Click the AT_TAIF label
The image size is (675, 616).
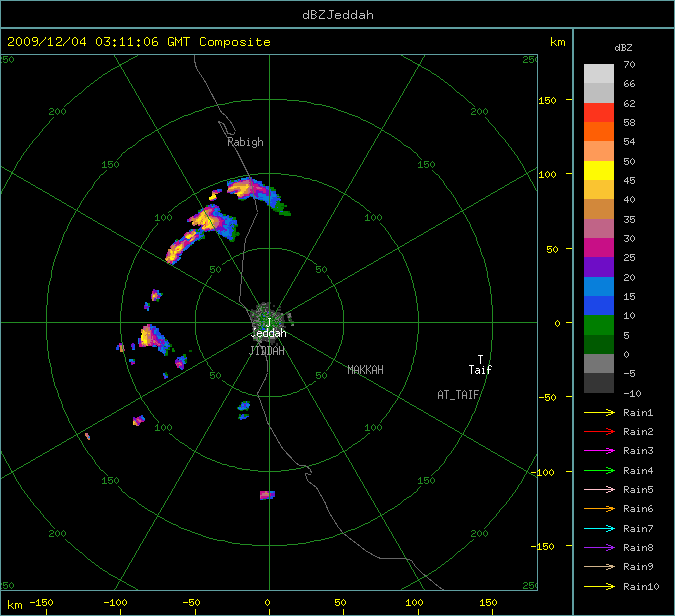(x=458, y=395)
